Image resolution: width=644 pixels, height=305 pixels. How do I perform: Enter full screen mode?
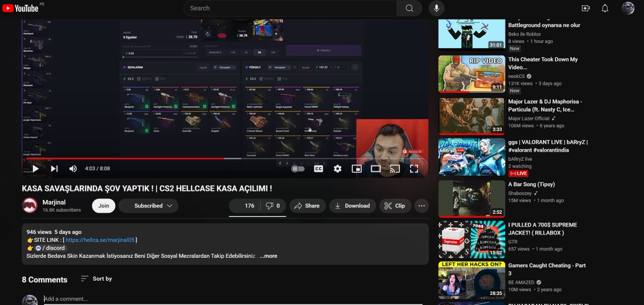[x=414, y=169]
